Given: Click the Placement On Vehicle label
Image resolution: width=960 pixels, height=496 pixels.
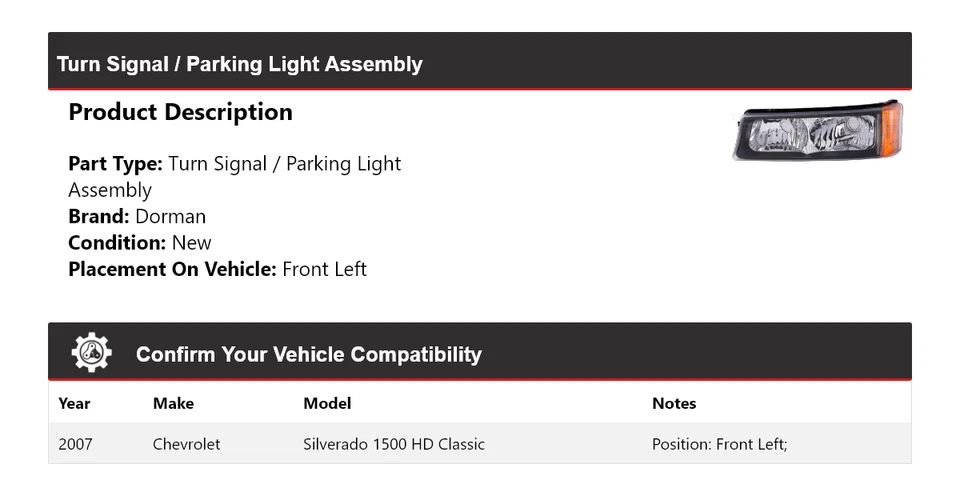Looking at the screenshot, I should (172, 269).
